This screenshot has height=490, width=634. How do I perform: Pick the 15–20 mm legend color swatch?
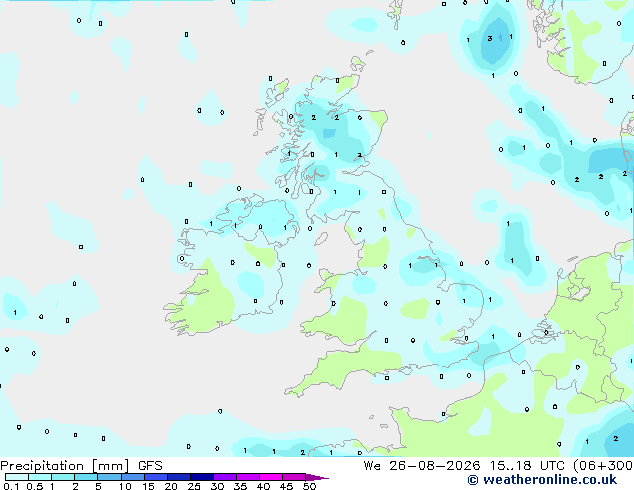click(x=156, y=477)
